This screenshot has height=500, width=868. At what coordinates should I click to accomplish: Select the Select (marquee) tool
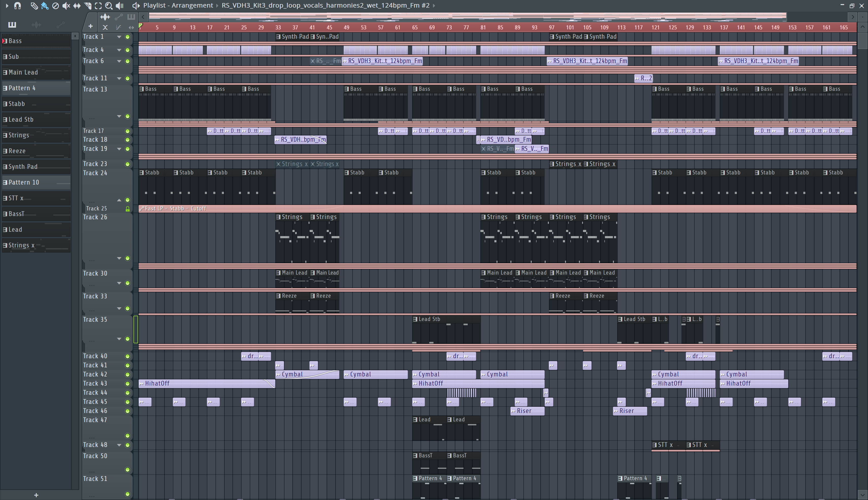click(x=98, y=6)
